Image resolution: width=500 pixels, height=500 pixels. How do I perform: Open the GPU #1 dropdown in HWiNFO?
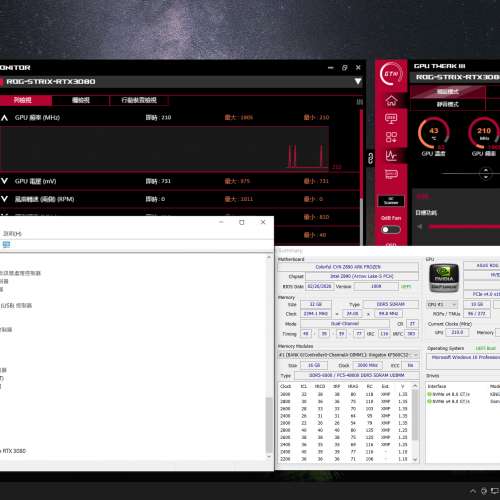442,305
